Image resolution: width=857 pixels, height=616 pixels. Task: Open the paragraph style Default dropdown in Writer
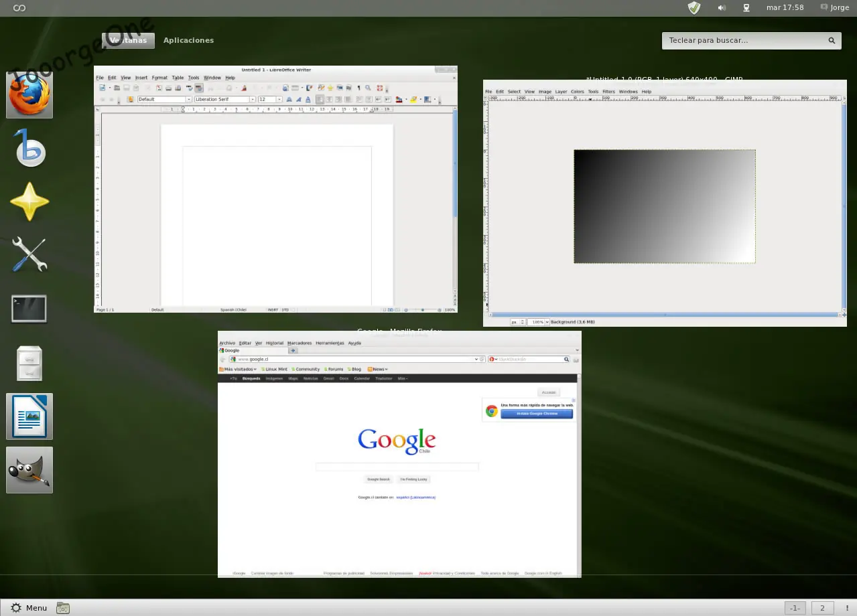pyautogui.click(x=188, y=99)
